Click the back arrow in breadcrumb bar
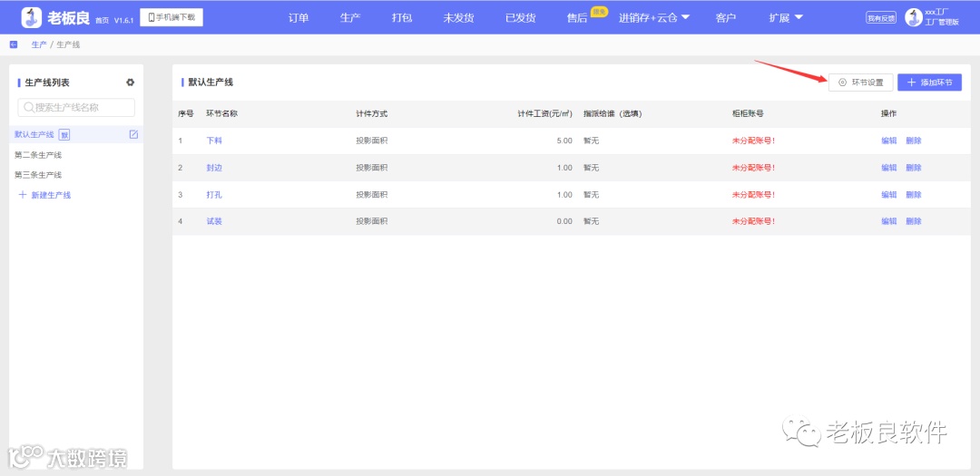The width and height of the screenshot is (980, 476). tap(14, 45)
